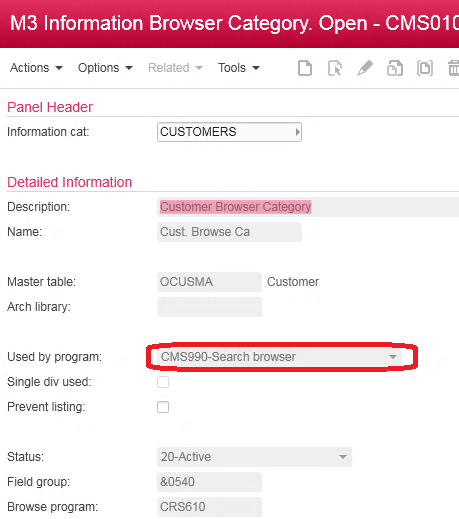Click the Description text field
Viewport: 459px width, 519px height.
point(308,207)
